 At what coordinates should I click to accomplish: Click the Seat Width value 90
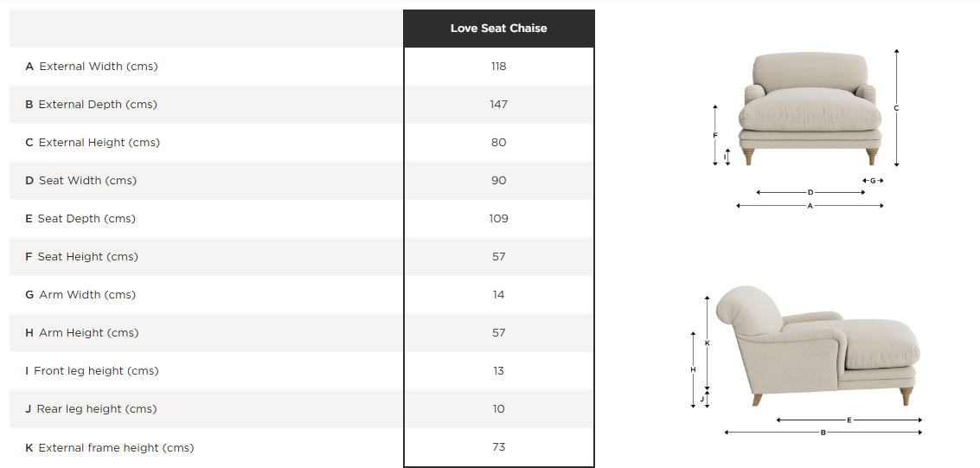tap(498, 181)
